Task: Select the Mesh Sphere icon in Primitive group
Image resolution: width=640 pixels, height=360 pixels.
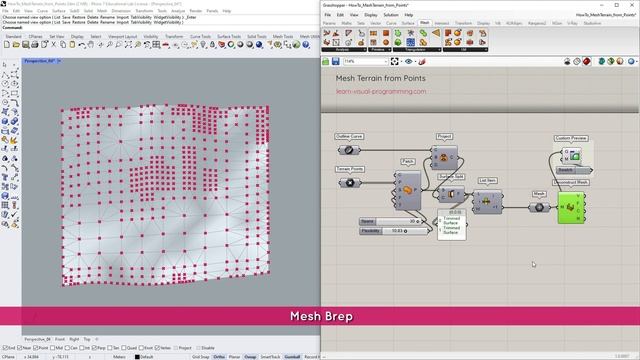Action: [x=386, y=42]
